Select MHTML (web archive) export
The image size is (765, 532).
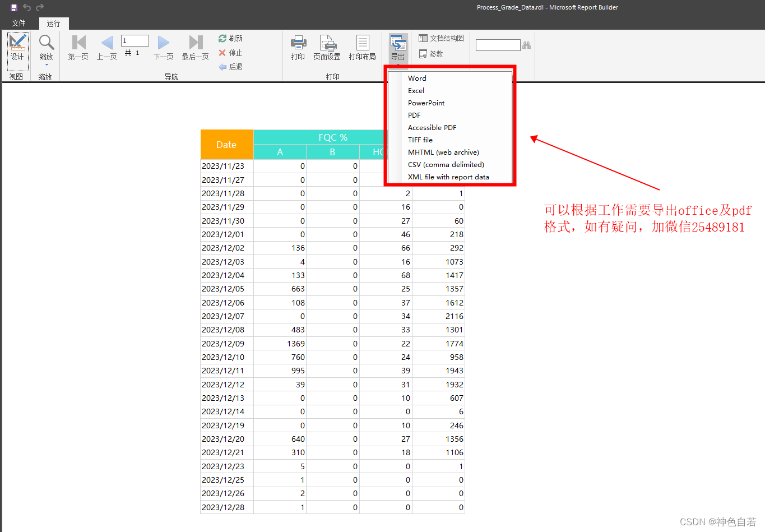click(450, 152)
